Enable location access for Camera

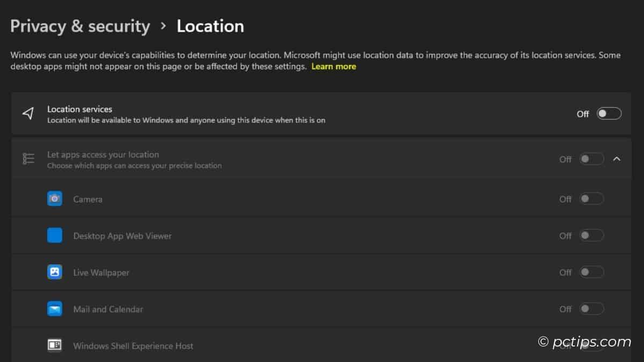[x=591, y=199]
